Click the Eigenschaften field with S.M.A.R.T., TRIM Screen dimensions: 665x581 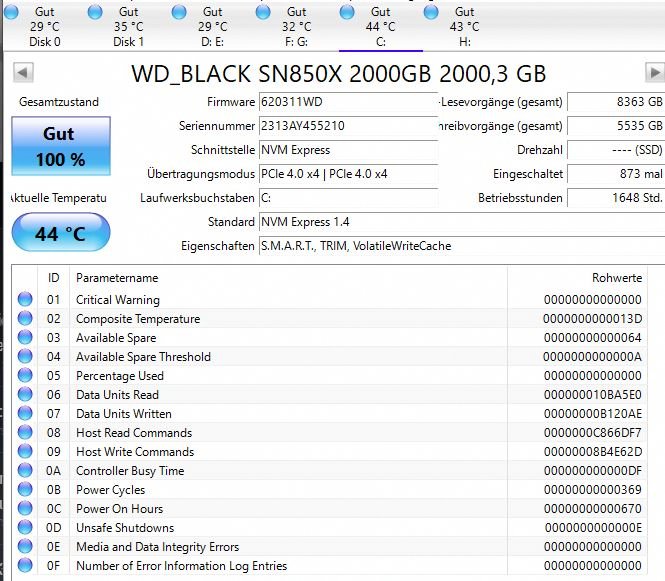(462, 246)
